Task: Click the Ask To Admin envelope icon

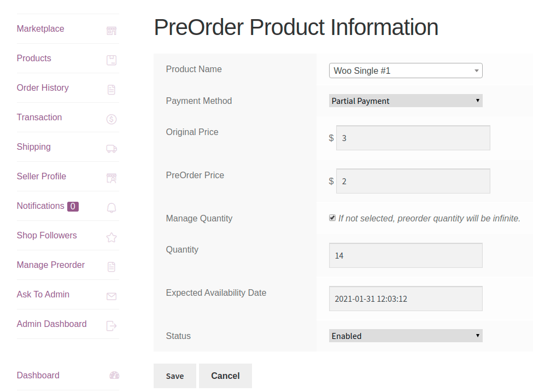Action: point(112,296)
